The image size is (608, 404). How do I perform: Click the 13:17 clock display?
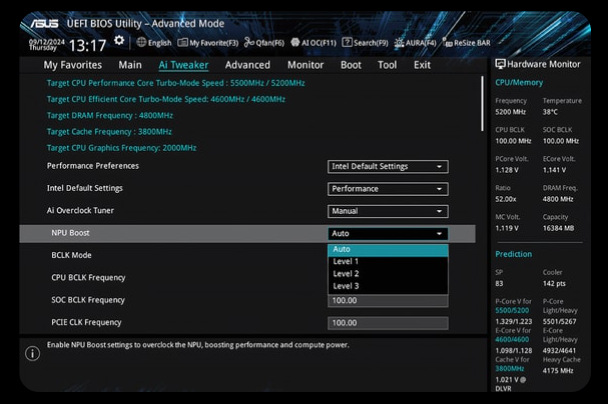[87, 46]
